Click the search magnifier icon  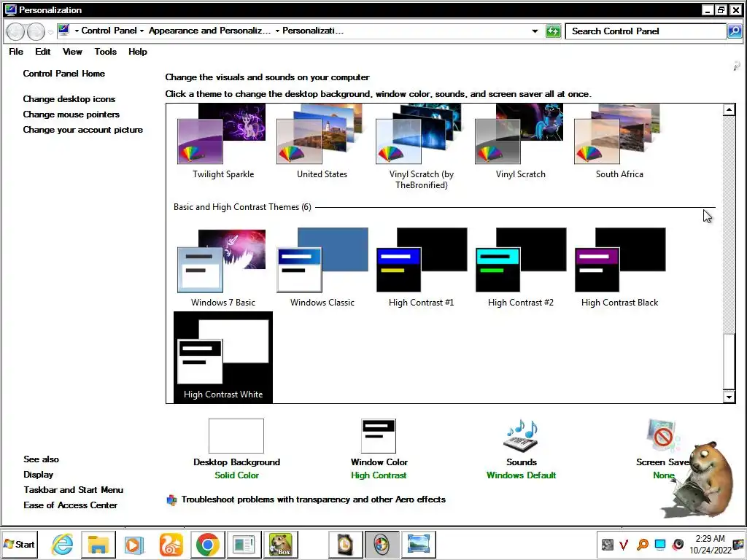734,31
